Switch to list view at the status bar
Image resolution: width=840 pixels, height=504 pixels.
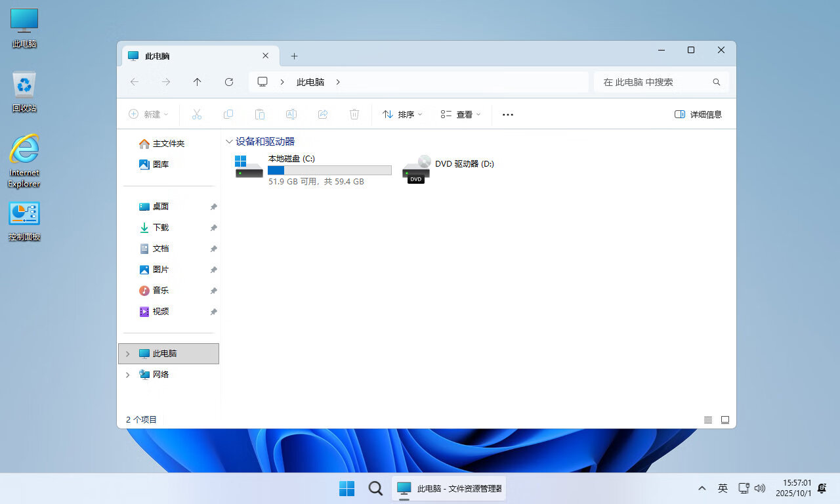(x=708, y=419)
